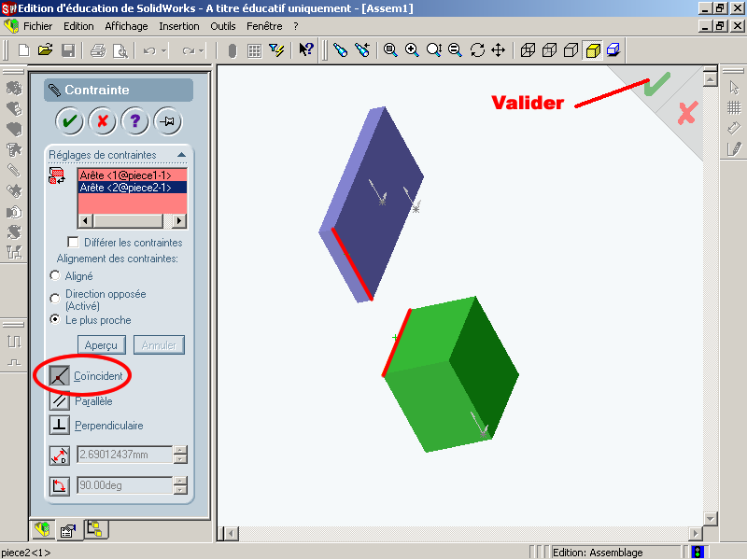Open the Fichier menu
The height and width of the screenshot is (560, 747).
click(x=38, y=26)
